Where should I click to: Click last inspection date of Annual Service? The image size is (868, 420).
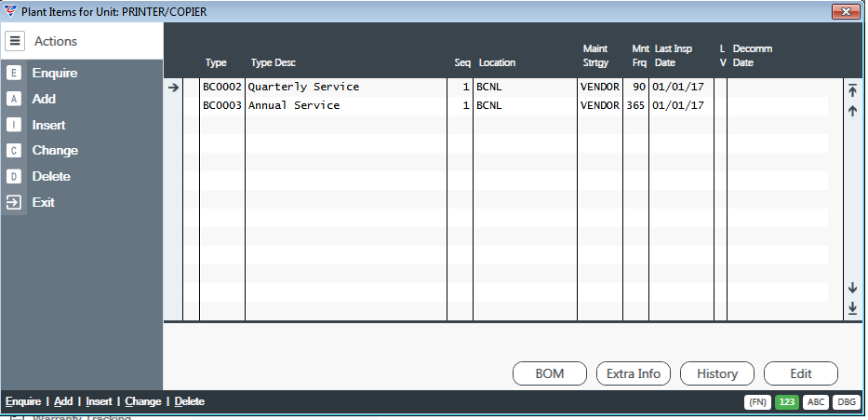click(678, 105)
